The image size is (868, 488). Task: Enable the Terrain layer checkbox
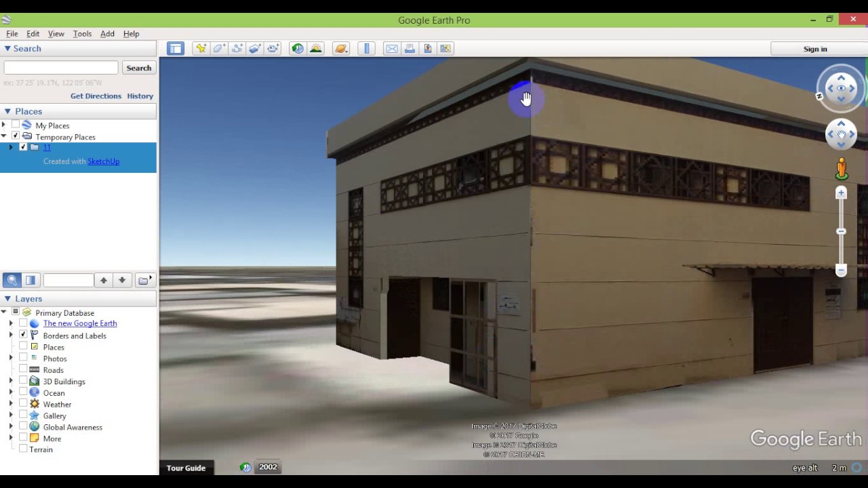click(x=23, y=449)
